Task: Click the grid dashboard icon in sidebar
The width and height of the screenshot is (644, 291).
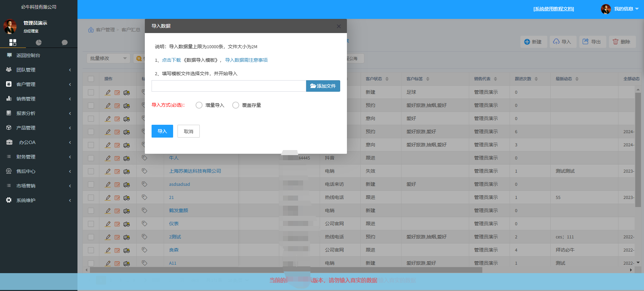Action: pyautogui.click(x=13, y=42)
